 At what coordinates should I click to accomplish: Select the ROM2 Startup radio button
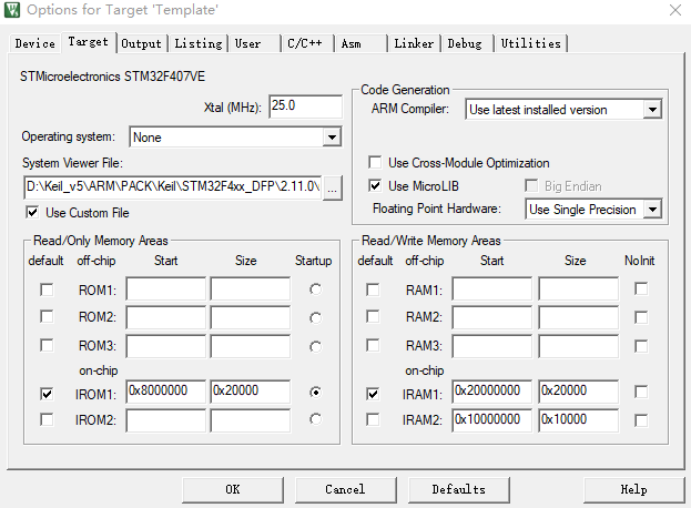pyautogui.click(x=315, y=318)
